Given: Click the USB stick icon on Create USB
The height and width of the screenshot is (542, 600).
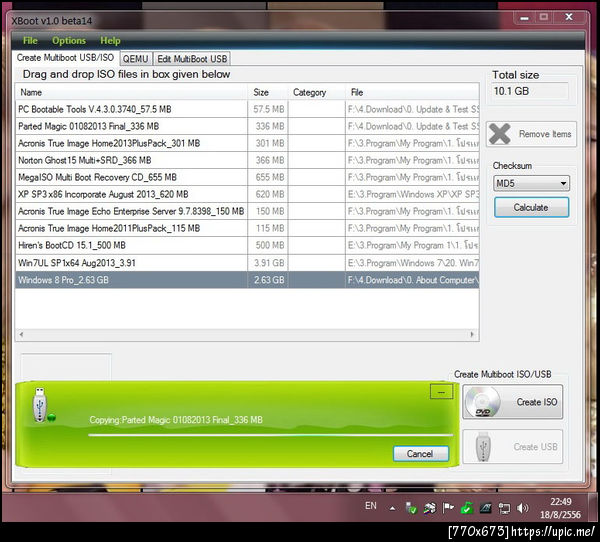Looking at the screenshot, I should click(483, 447).
